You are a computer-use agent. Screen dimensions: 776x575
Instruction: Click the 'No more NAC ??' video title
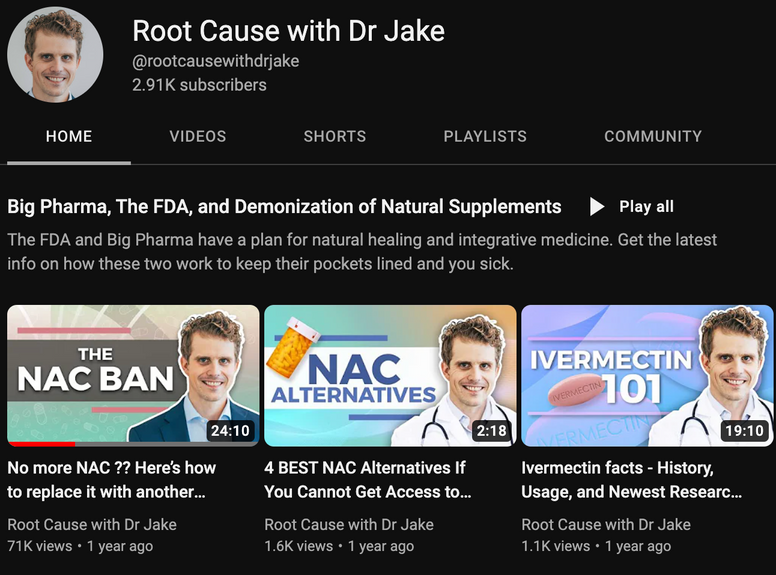click(x=112, y=479)
